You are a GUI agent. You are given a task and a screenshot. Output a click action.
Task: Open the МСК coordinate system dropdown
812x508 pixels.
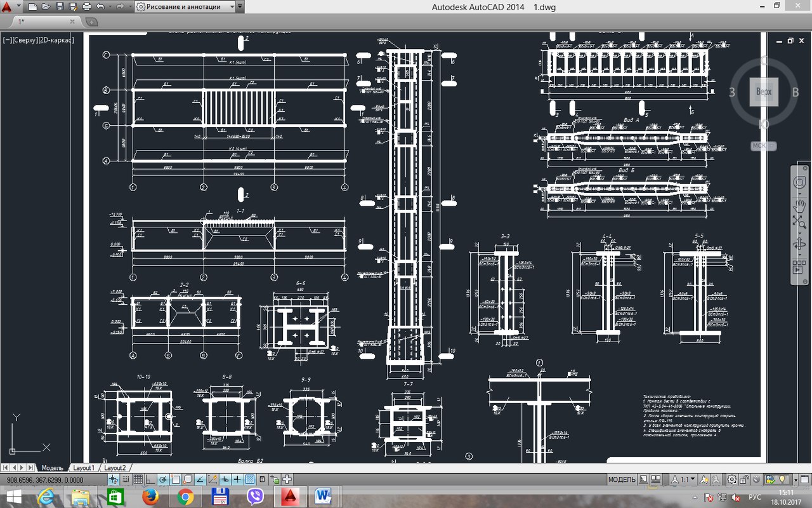[x=763, y=145]
